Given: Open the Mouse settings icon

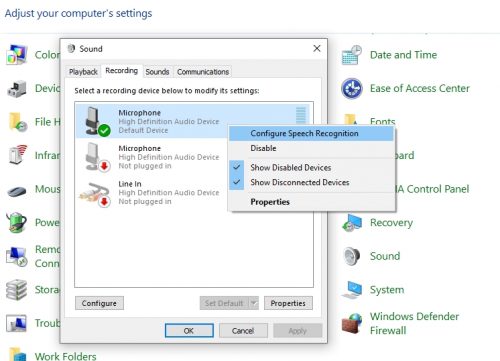Looking at the screenshot, I should pos(17,191).
